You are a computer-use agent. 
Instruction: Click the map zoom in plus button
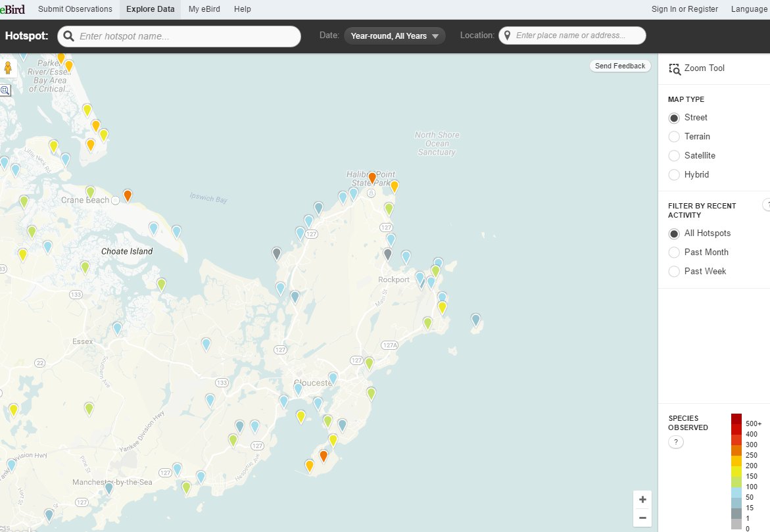pyautogui.click(x=642, y=500)
